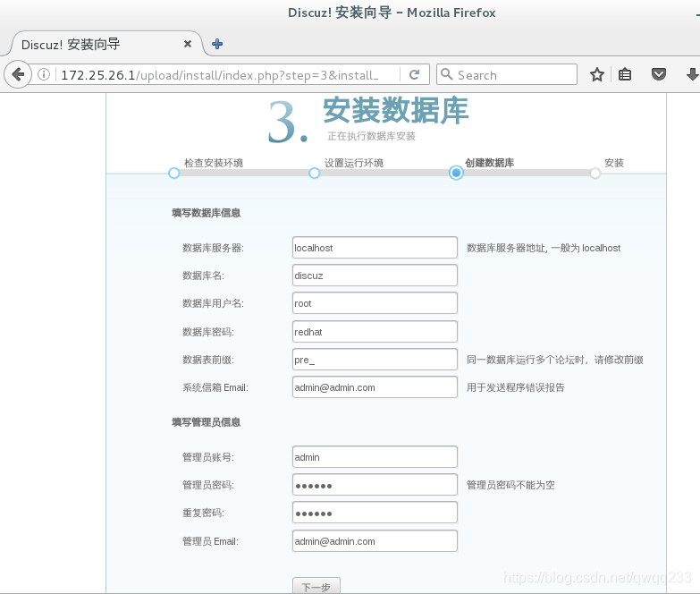
Task: Reload the page with the refresh icon
Action: (x=414, y=74)
